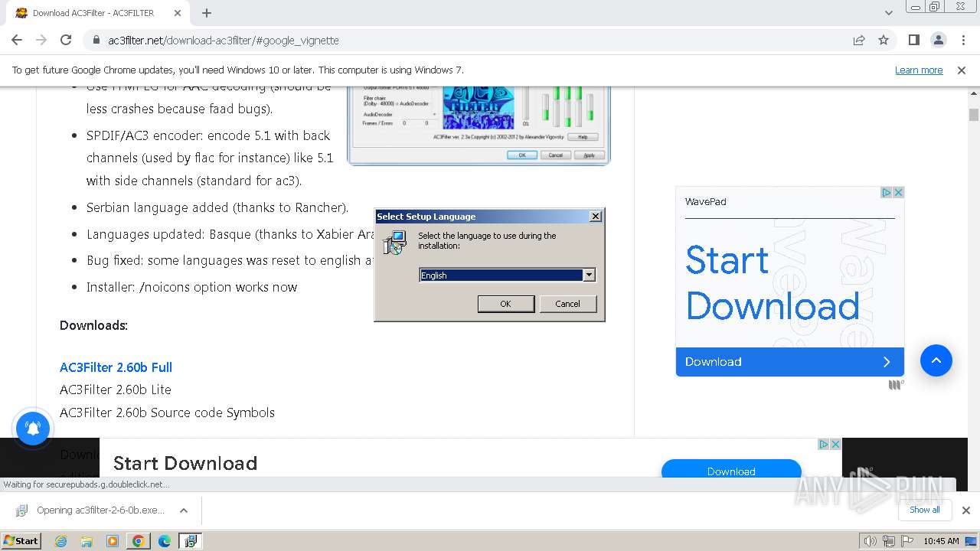
Task: Click the Downloads: heading
Action: [x=93, y=325]
